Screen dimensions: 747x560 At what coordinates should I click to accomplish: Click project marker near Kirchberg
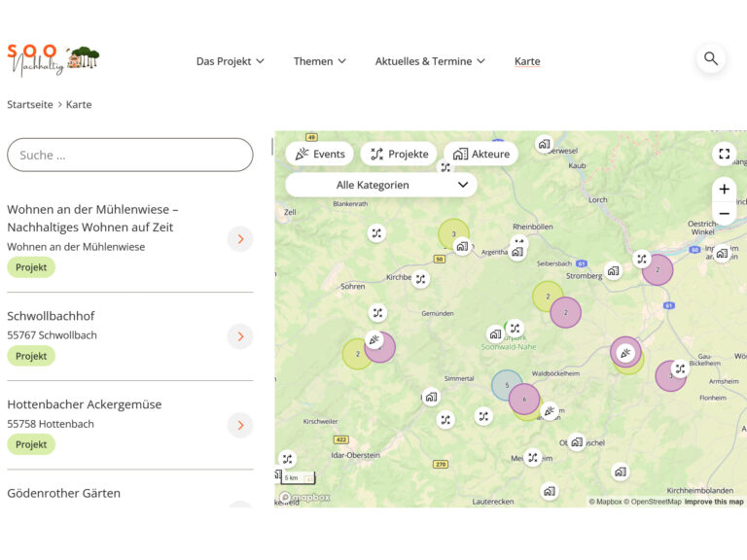pos(420,279)
